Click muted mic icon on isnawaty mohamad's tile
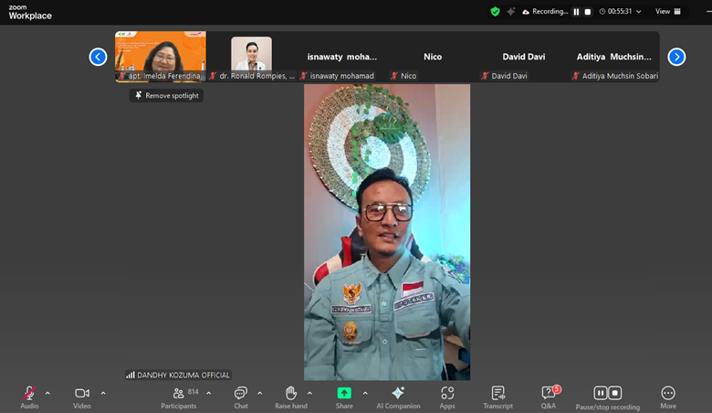 click(x=303, y=76)
